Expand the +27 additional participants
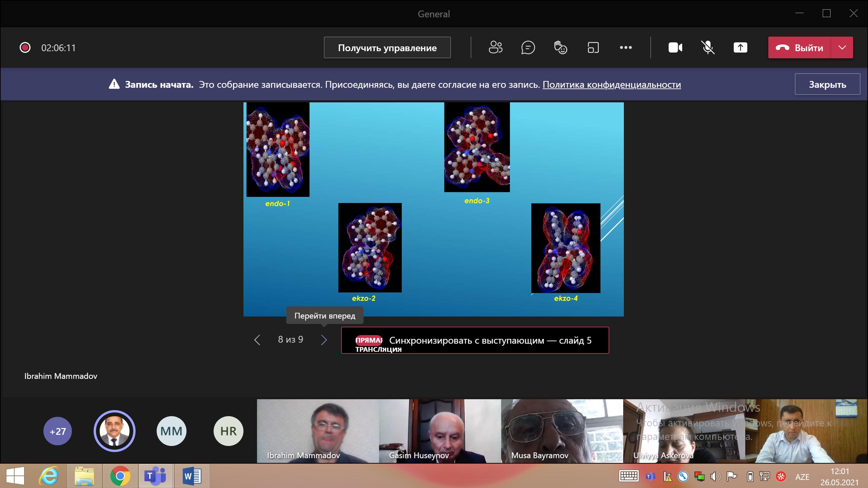 [x=58, y=431]
